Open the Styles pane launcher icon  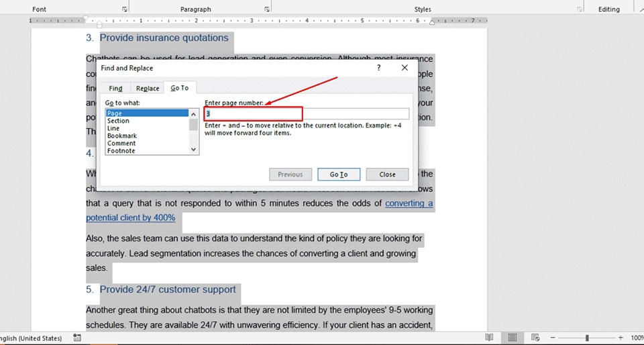pyautogui.click(x=580, y=9)
